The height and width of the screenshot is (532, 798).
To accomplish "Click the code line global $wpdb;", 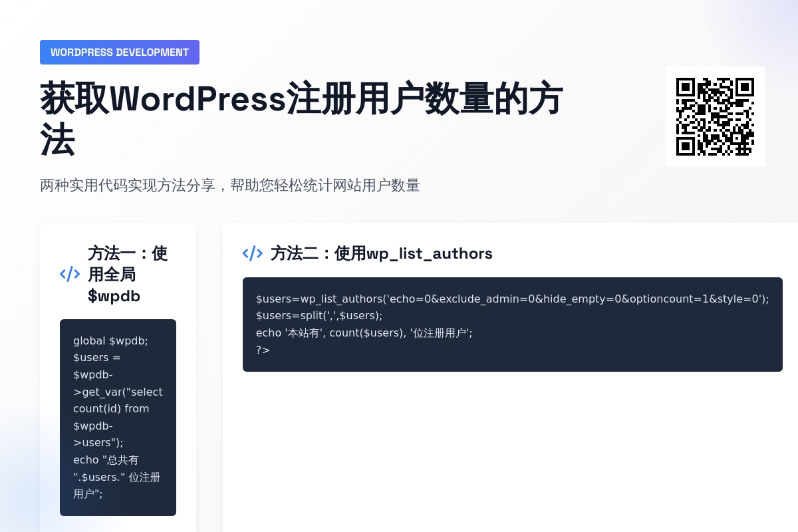I will pos(110,340).
